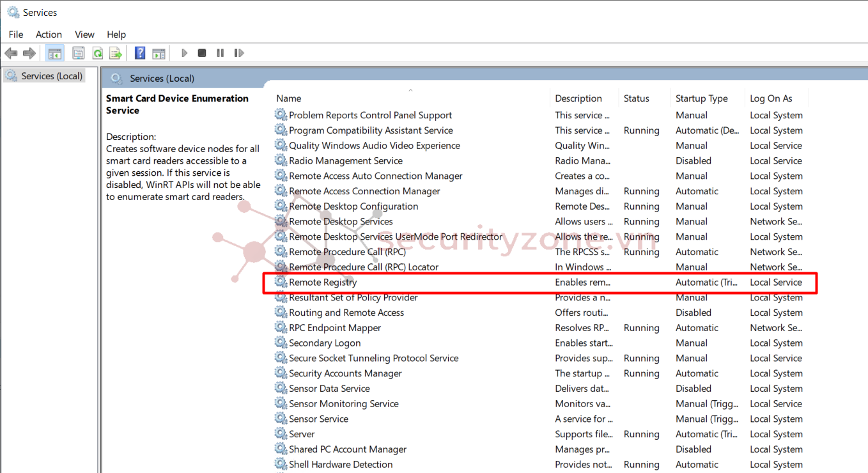
Task: Select the Secondary Logon gear icon
Action: coord(281,343)
